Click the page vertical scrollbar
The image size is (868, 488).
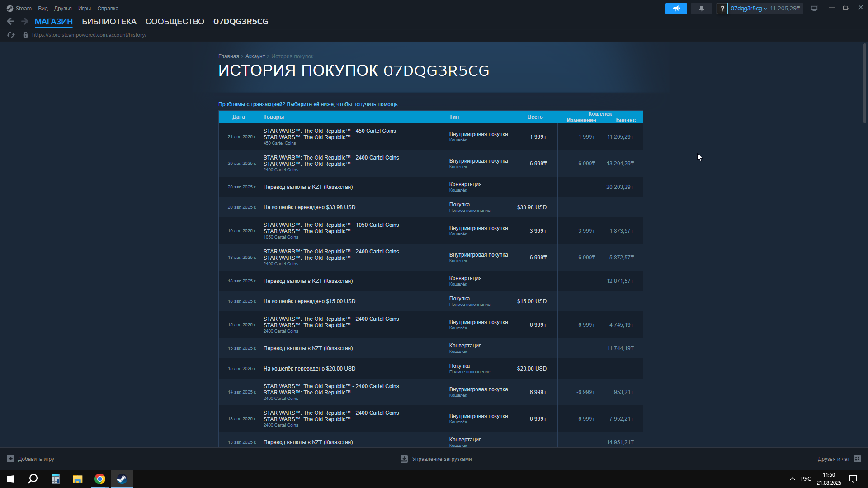click(864, 83)
